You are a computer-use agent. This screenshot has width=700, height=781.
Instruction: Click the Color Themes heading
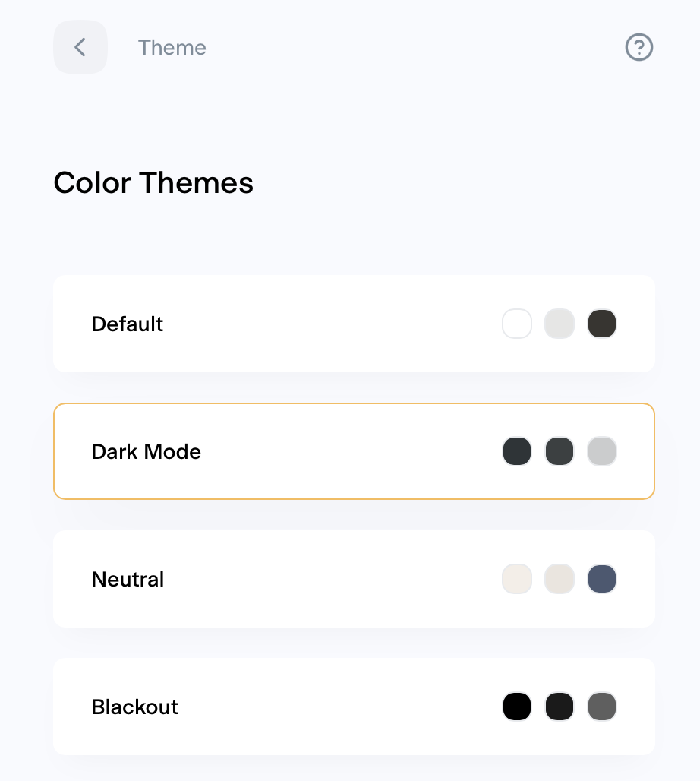[153, 182]
